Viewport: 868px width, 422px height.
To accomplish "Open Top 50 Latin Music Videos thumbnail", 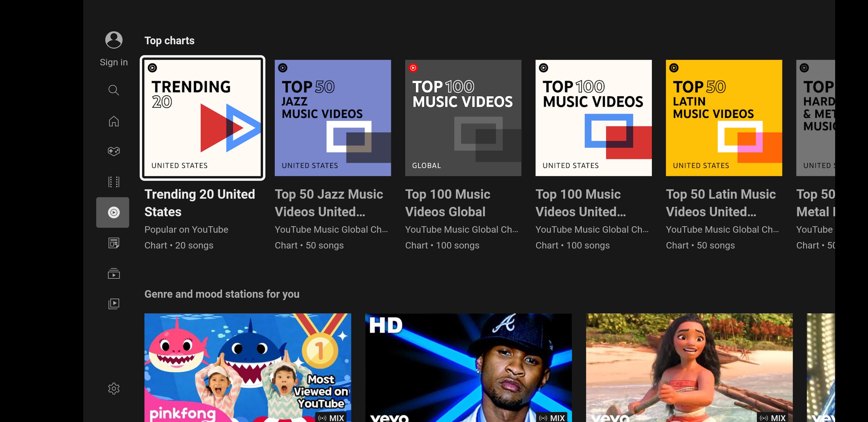I will click(724, 118).
